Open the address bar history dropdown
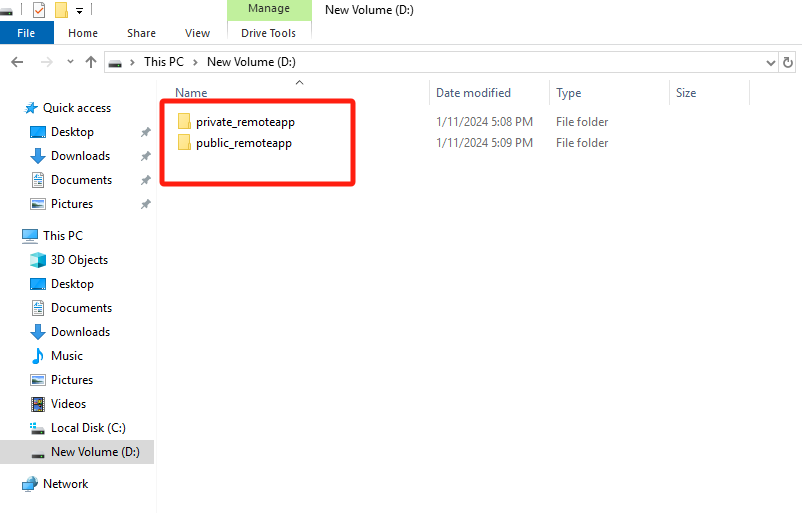This screenshot has height=513, width=802. 770,62
